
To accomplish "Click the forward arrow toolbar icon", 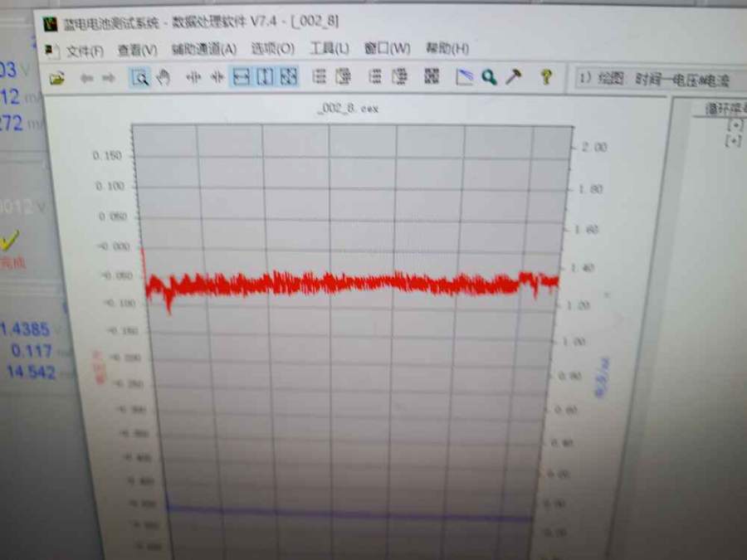I will coord(108,79).
